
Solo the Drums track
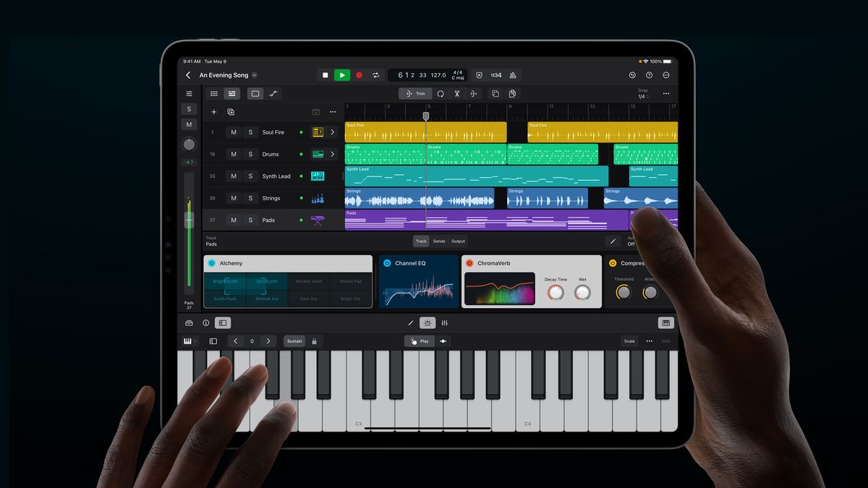[x=250, y=154]
